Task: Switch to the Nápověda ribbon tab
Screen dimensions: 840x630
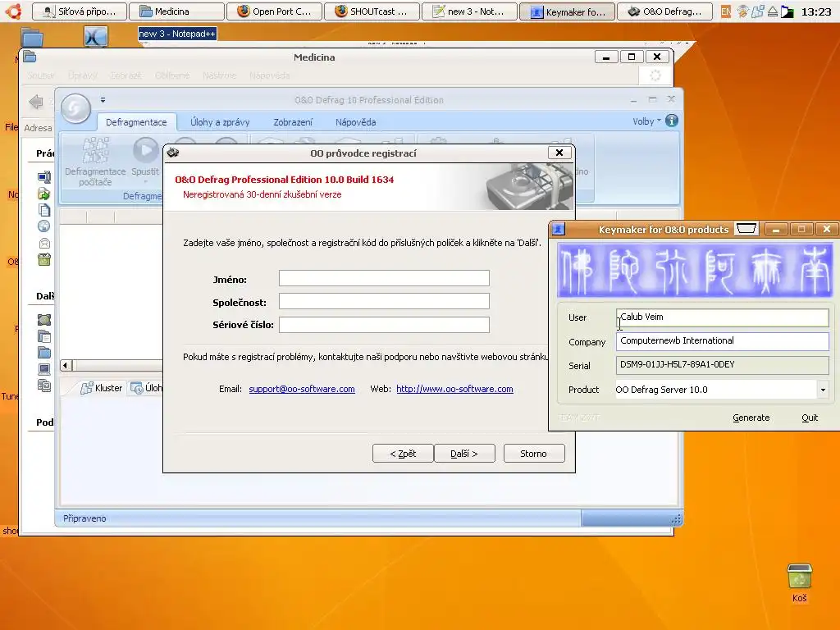Action: [356, 122]
